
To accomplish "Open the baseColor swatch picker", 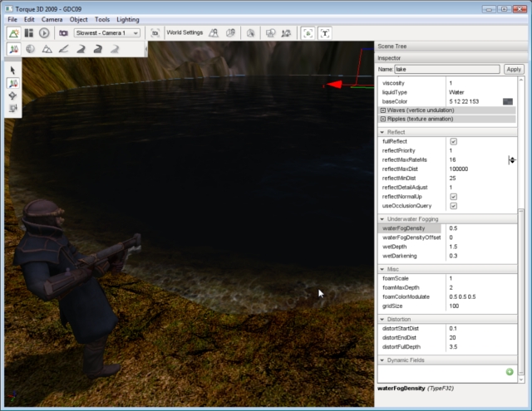I will (507, 101).
